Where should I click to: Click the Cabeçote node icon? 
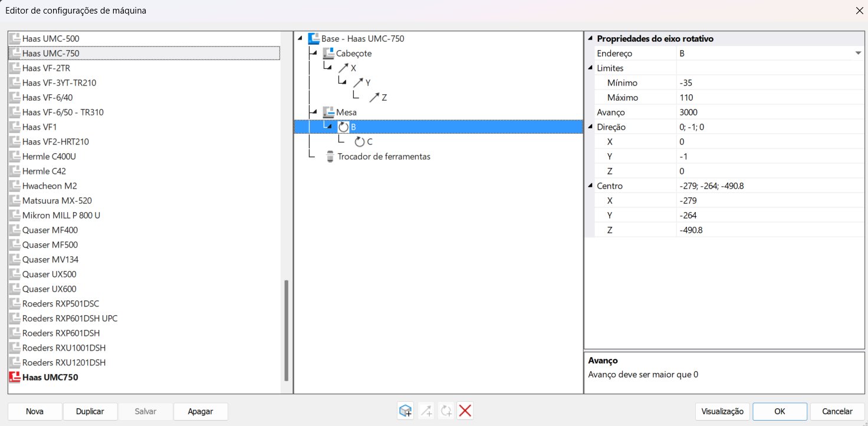[328, 53]
